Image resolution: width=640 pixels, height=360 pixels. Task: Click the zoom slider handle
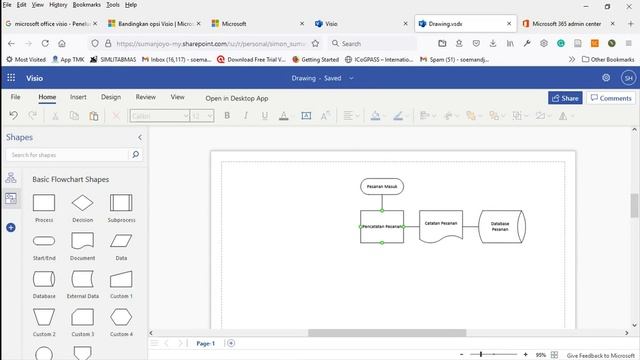tap(481, 355)
